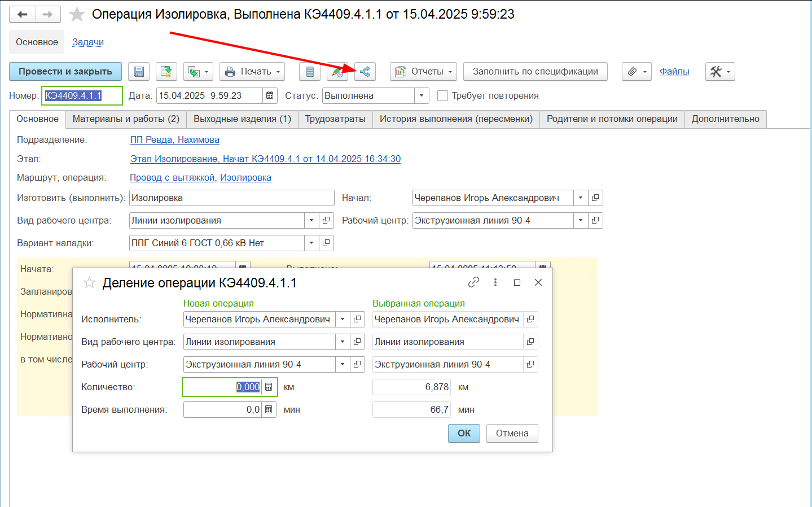Open the tools wrench dropdown
This screenshot has width=812, height=507.
tap(720, 72)
